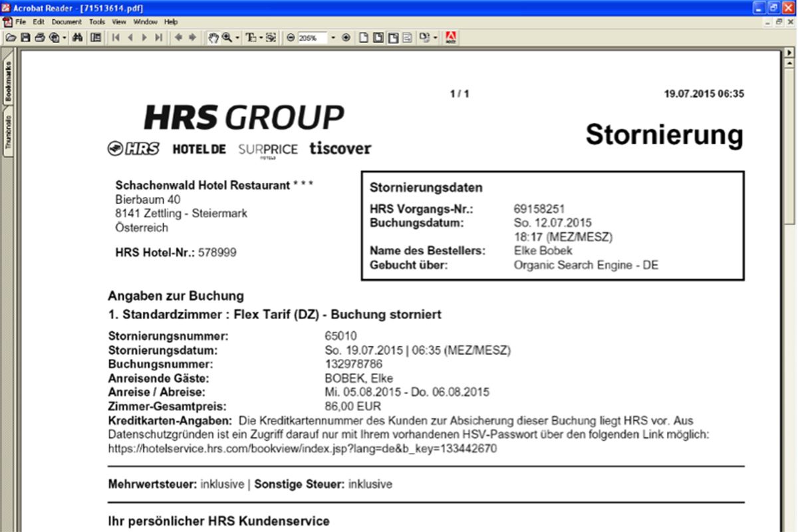Screen dimensions: 798x532
Task: Switch to Fit Width page view
Action: click(392, 38)
